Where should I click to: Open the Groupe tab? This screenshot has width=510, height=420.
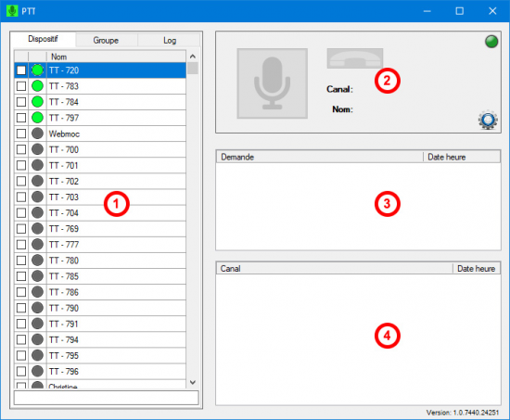(x=106, y=41)
